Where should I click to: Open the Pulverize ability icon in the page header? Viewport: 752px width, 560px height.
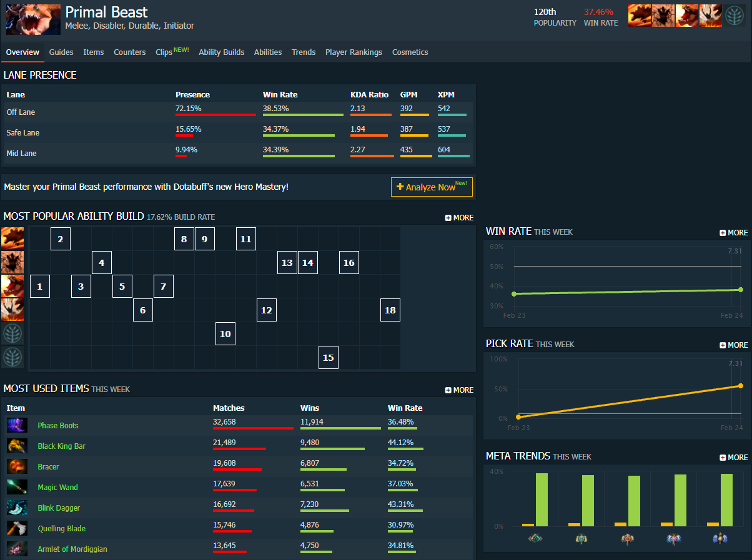(711, 16)
